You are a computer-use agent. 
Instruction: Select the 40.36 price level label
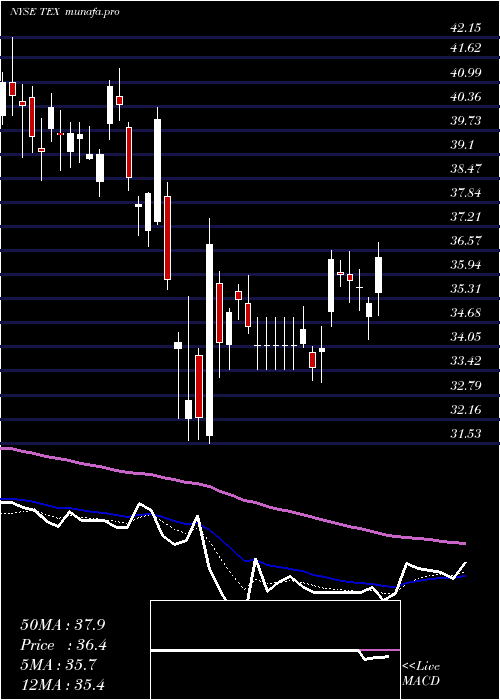465,96
